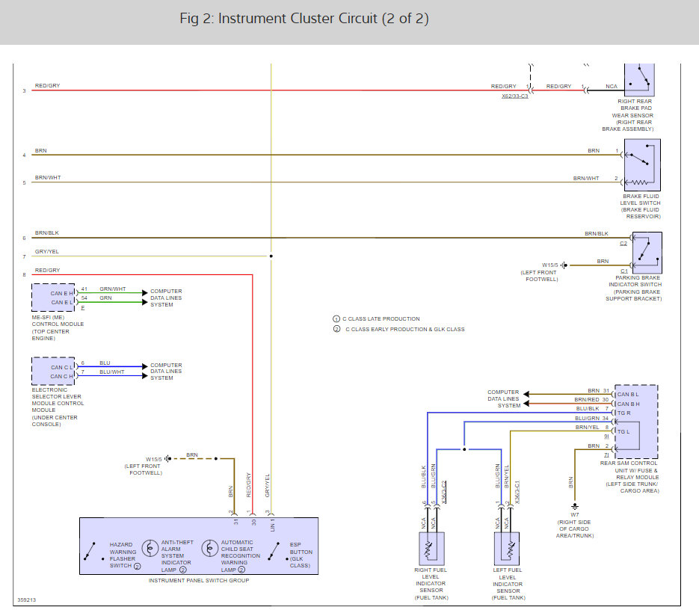Click the BLU/GRN wire splice dot
The image size is (699, 616).
pyautogui.click(x=464, y=449)
